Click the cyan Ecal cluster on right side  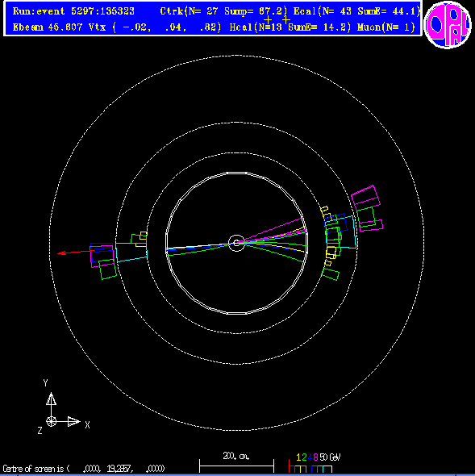(340, 232)
